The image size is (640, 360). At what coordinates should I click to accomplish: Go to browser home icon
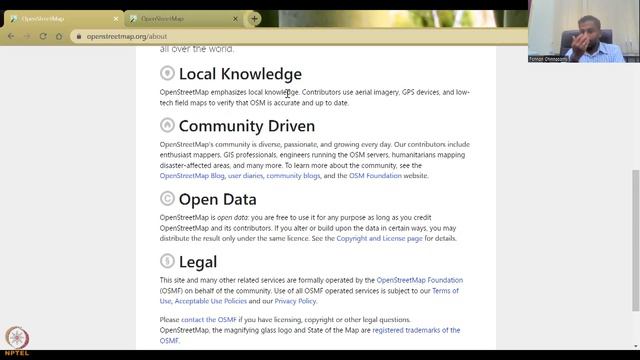tap(59, 36)
